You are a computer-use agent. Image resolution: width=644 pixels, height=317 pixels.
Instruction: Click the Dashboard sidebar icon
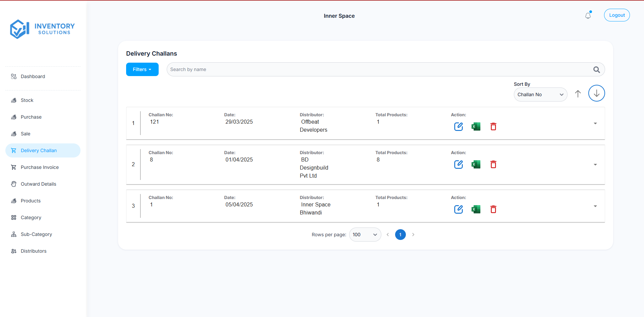click(x=14, y=76)
